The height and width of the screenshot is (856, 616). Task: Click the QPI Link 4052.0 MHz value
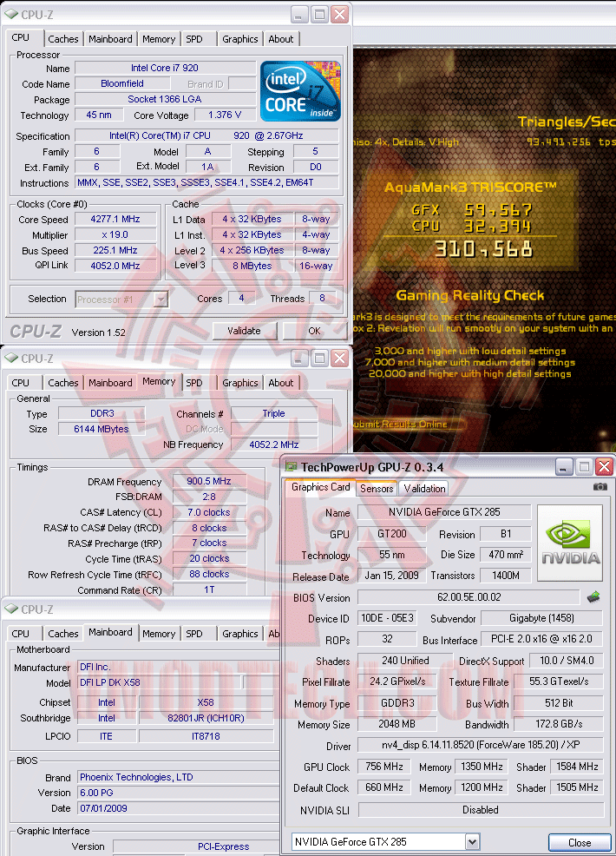coord(115,266)
